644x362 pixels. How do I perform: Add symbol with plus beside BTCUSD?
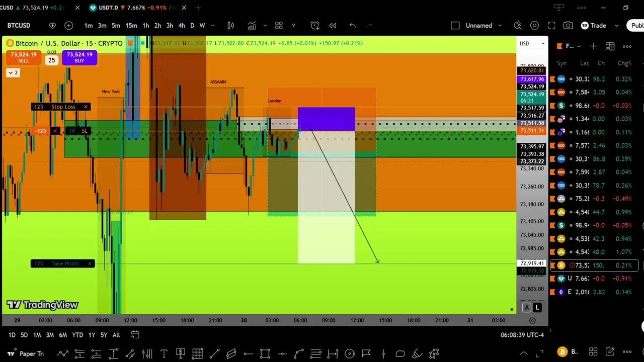69,26
